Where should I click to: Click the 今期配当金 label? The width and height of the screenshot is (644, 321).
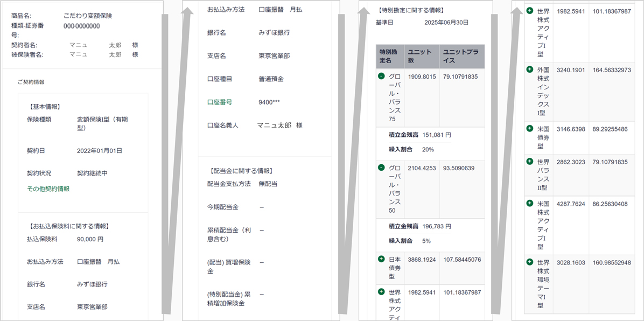coord(222,207)
